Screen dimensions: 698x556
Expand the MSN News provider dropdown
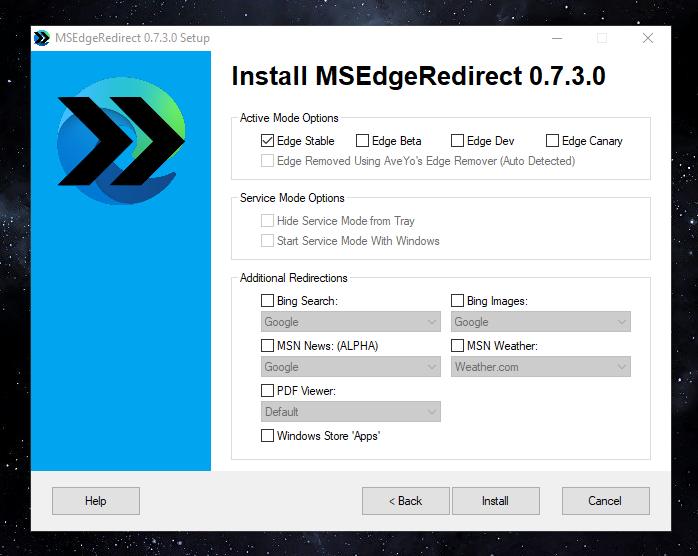click(x=351, y=366)
